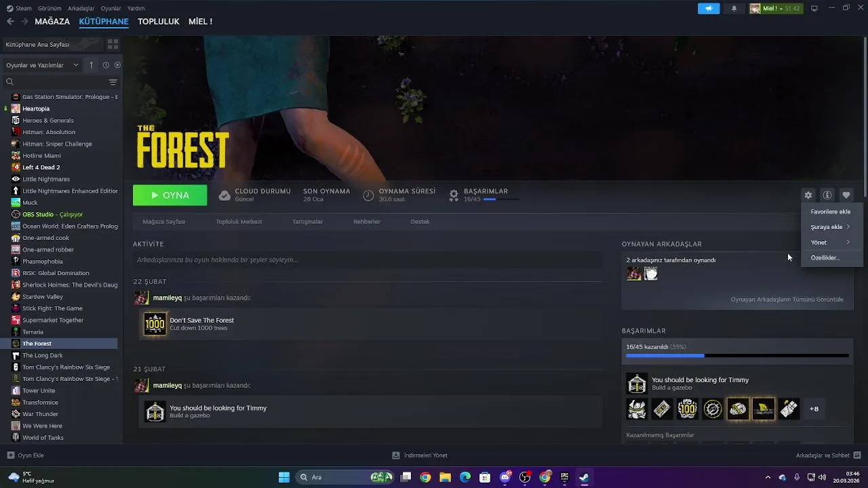Open the MİEL ! profile tab
Screen dimensions: 868x488
[x=201, y=22]
